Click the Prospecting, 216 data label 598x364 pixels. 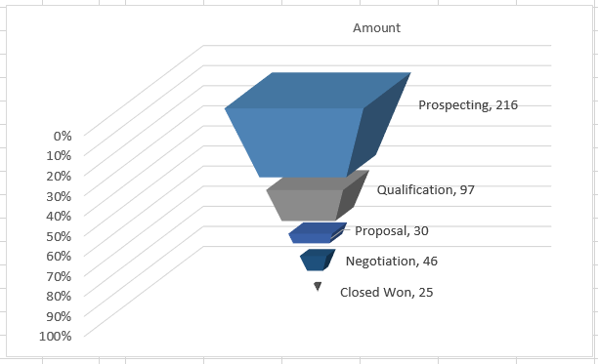click(468, 105)
